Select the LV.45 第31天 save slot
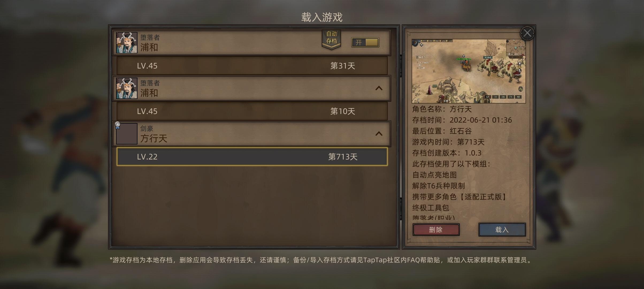The height and width of the screenshot is (289, 644). [252, 66]
